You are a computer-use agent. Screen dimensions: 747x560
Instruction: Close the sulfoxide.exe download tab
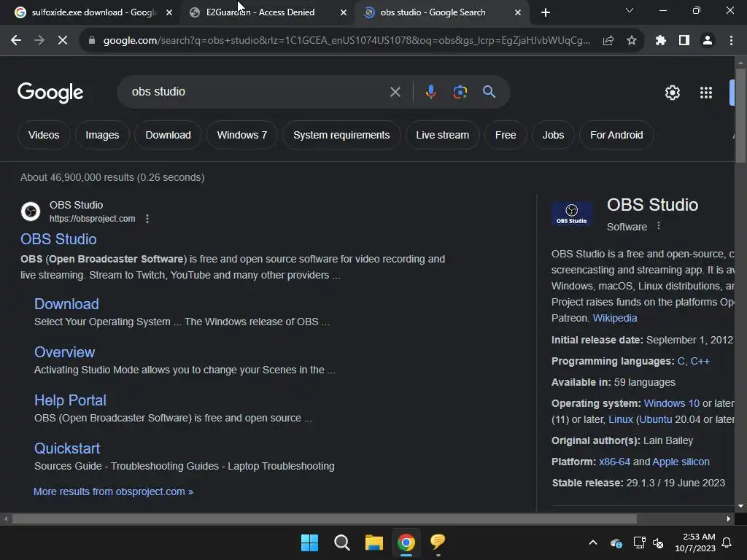(169, 12)
